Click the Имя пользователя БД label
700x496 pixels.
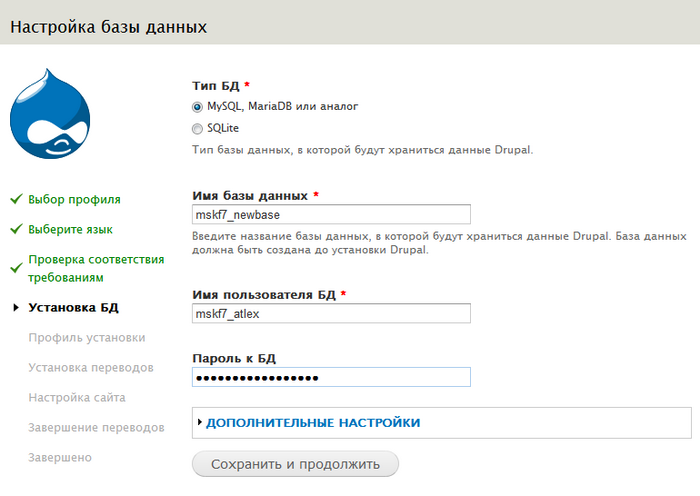264,295
